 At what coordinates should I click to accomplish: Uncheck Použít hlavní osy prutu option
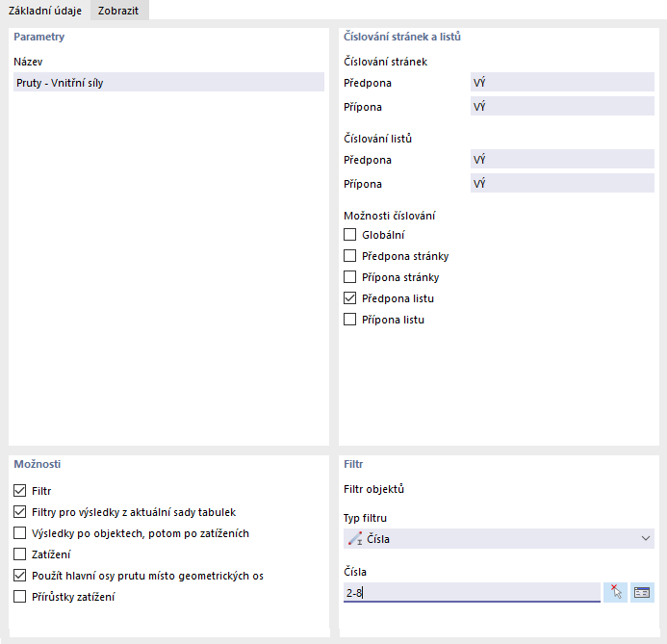point(20,576)
